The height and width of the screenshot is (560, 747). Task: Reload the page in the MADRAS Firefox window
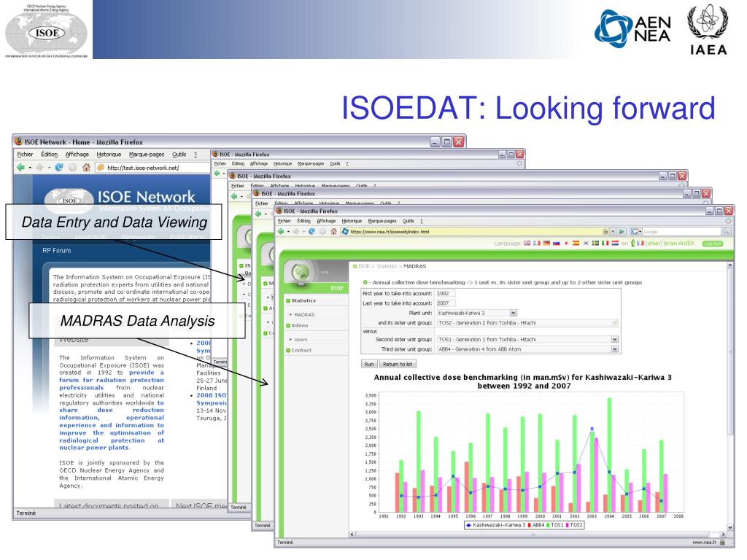[311, 231]
